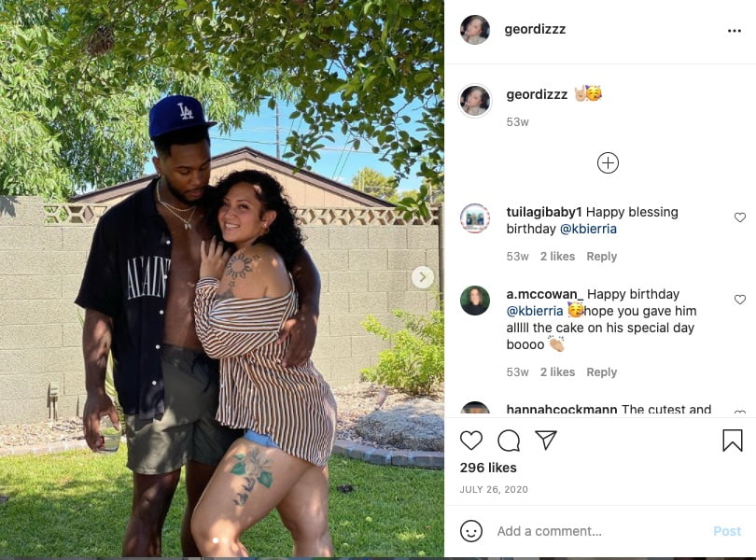Click the Post button
This screenshot has height=560, width=756.
[727, 531]
